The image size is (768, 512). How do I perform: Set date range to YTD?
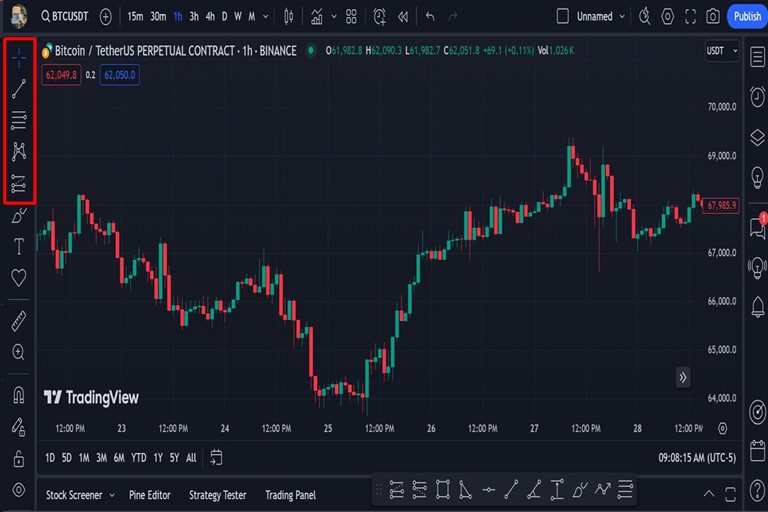[139, 458]
